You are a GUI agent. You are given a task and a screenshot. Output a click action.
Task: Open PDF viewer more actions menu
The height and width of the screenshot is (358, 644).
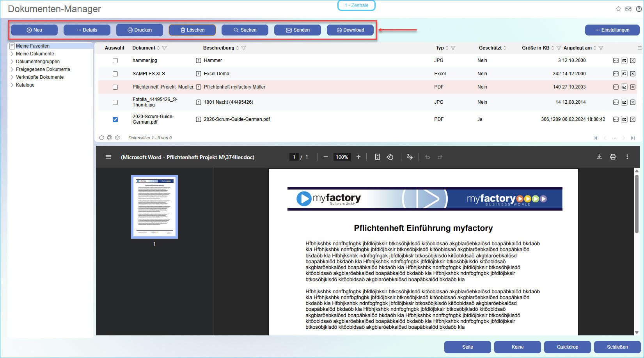click(x=627, y=157)
